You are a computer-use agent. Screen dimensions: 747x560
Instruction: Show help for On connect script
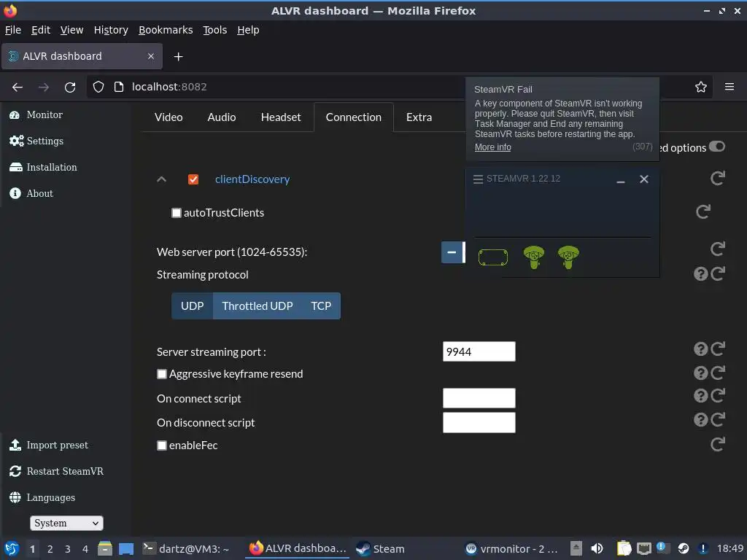(x=700, y=396)
